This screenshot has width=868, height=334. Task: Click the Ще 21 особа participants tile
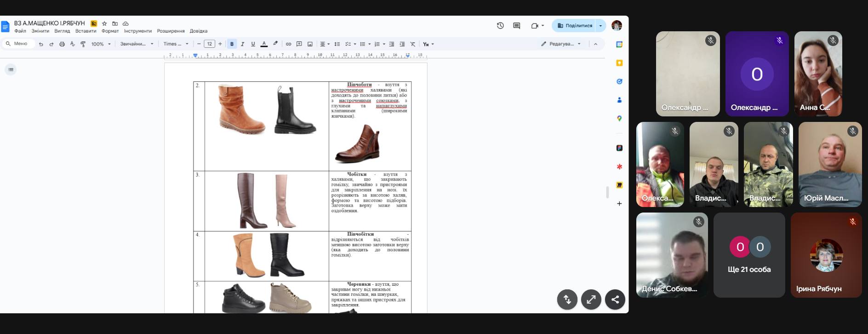click(749, 255)
